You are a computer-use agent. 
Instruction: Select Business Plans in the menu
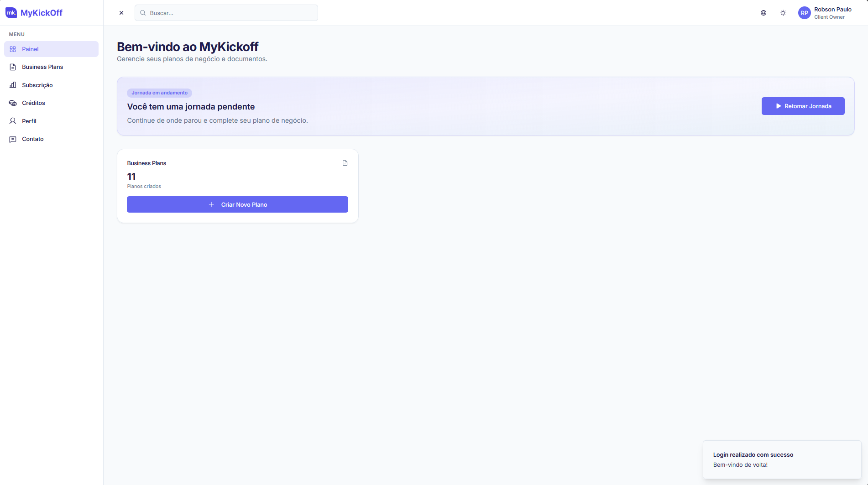point(42,67)
